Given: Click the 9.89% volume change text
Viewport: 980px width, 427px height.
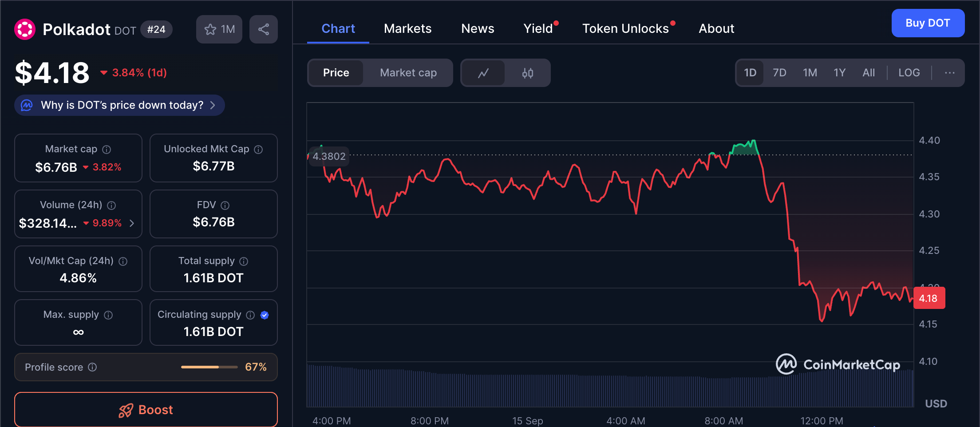Looking at the screenshot, I should 107,223.
